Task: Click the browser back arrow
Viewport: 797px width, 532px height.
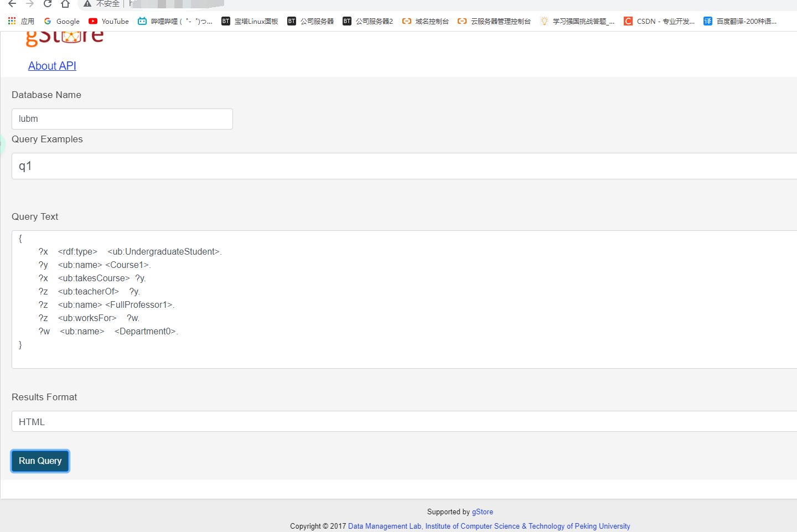Action: (x=12, y=4)
